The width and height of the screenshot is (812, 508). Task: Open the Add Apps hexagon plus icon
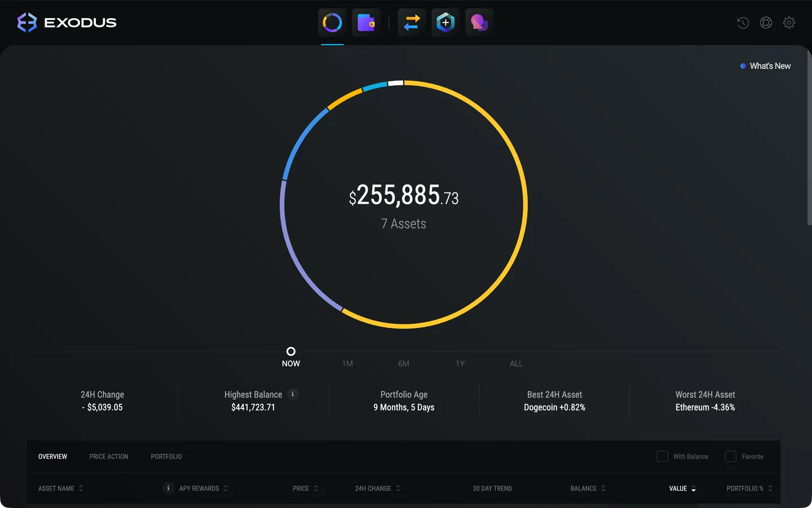[445, 23]
